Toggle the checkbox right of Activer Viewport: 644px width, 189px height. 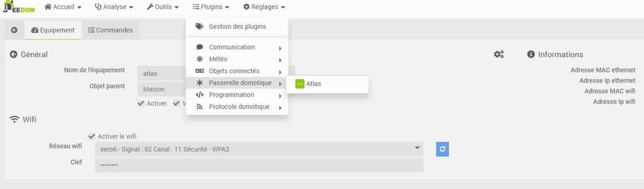point(177,103)
